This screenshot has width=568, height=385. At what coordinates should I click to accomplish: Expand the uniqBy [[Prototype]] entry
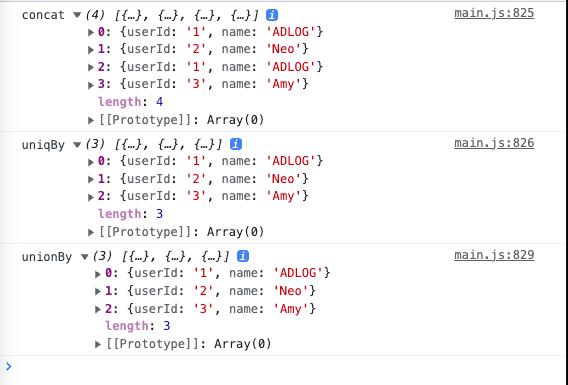(91, 232)
